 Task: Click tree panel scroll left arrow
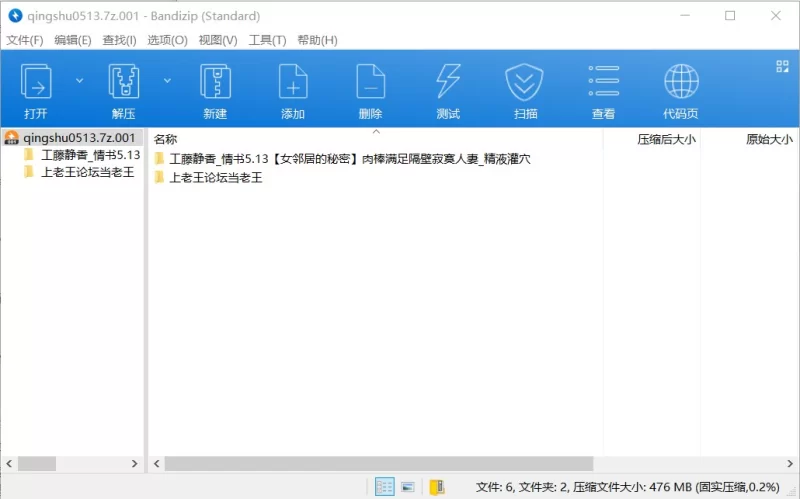click(9, 463)
